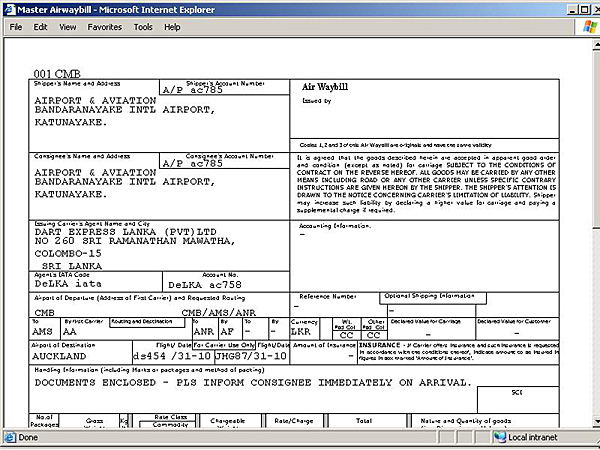Screen dimensions: 600x450
Task: Click the flight/date 'JHG87/31-10'
Action: (x=251, y=356)
